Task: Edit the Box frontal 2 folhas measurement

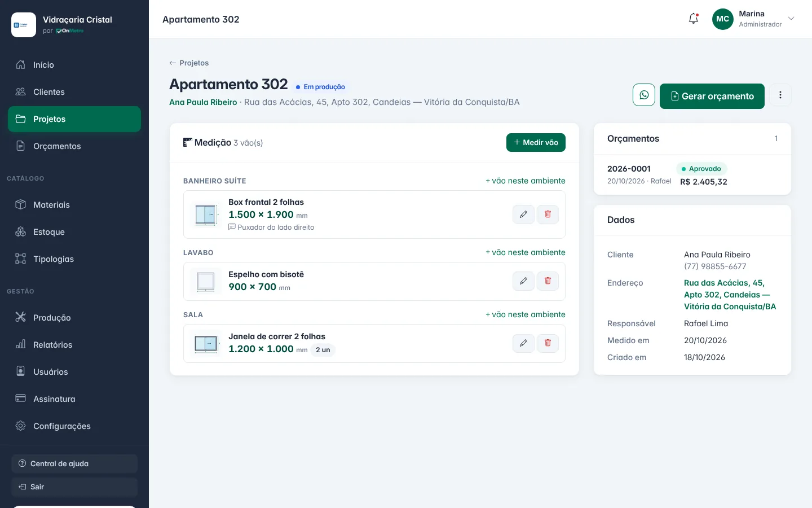Action: [523, 214]
